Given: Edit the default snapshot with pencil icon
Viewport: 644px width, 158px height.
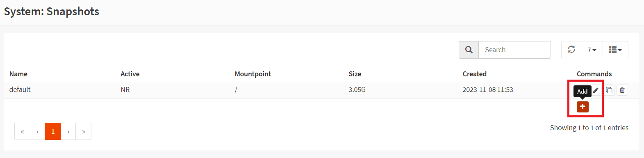Looking at the screenshot, I should click(596, 90).
